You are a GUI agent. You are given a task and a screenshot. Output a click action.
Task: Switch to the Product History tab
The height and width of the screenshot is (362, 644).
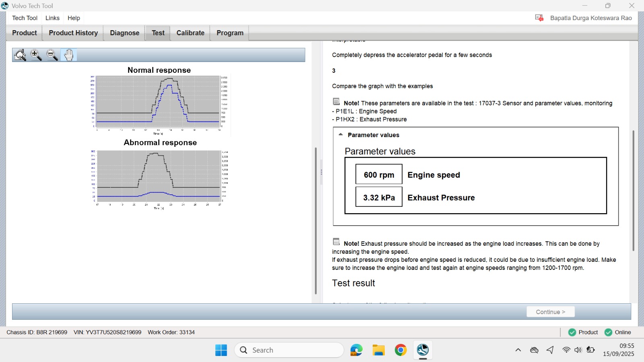click(73, 33)
